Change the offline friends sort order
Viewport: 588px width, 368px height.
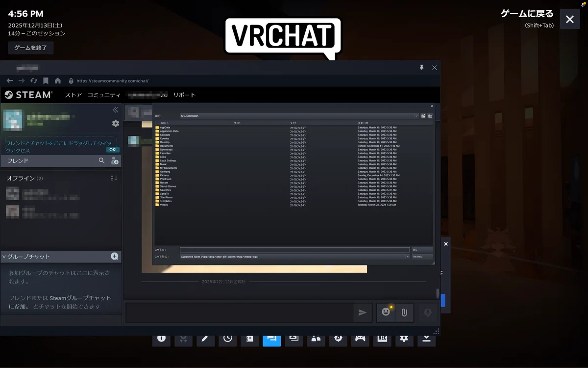[114, 178]
